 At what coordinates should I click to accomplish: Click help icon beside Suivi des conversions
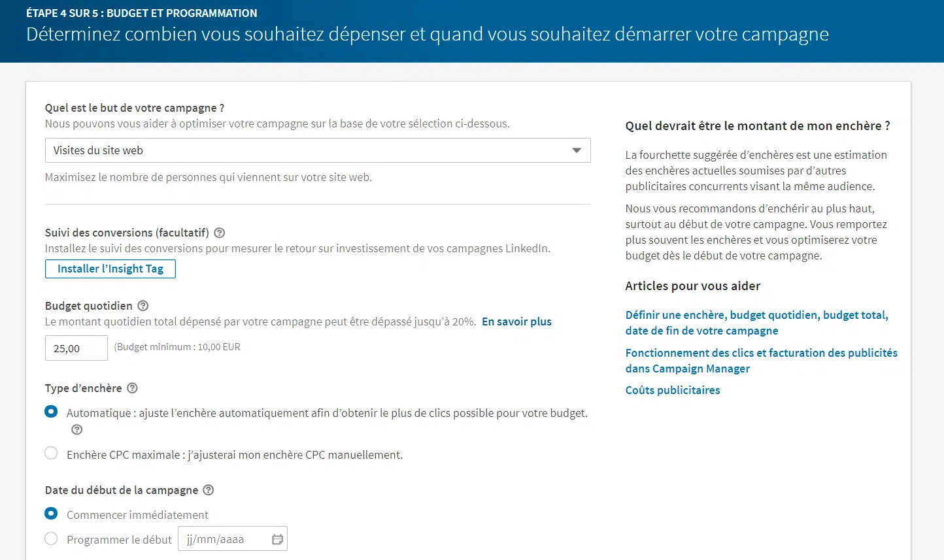click(220, 233)
